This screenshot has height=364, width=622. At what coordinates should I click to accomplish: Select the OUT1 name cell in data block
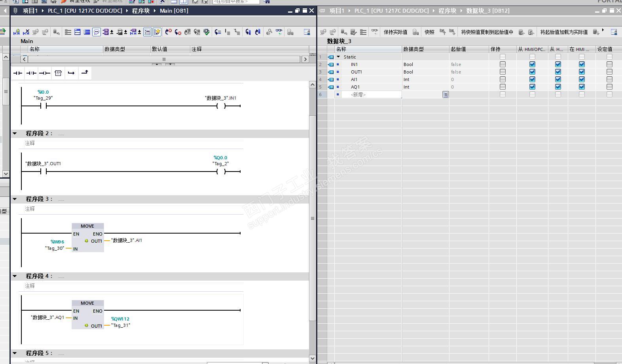point(368,72)
